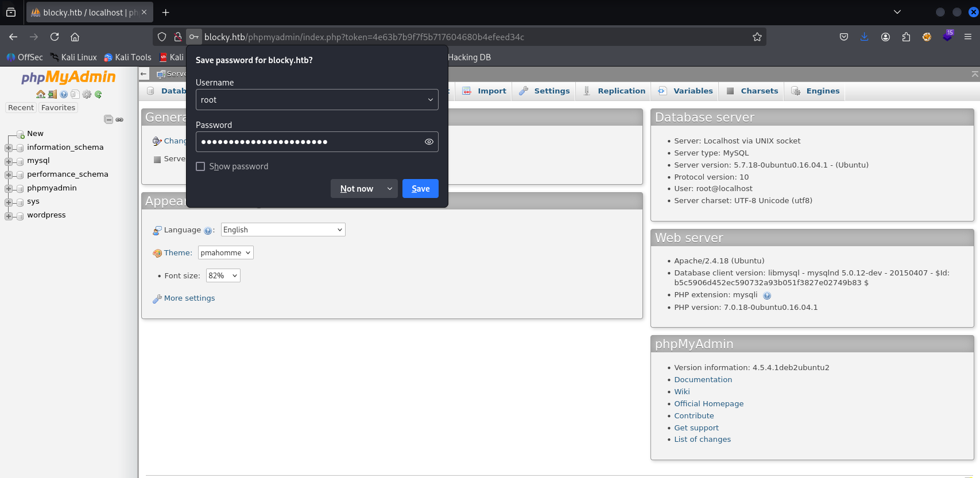Open the Recent tables button
The height and width of the screenshot is (478, 980).
pyautogui.click(x=21, y=107)
